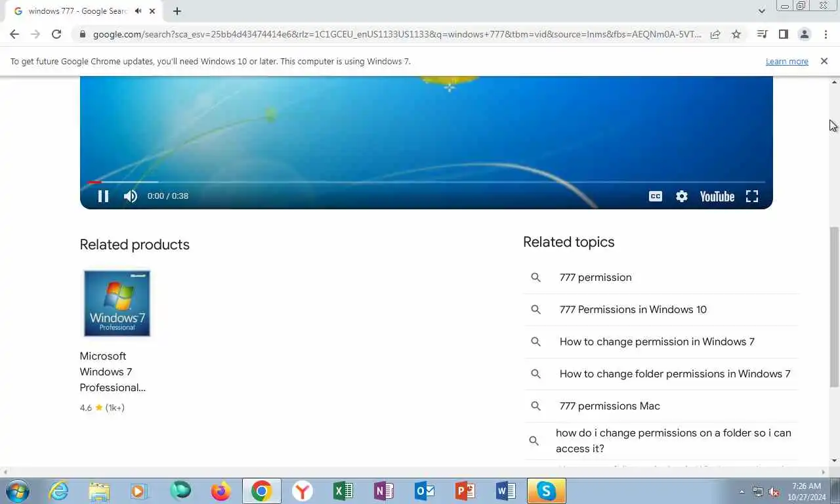
Task: Launch Yandex browser from taskbar
Action: point(303,491)
